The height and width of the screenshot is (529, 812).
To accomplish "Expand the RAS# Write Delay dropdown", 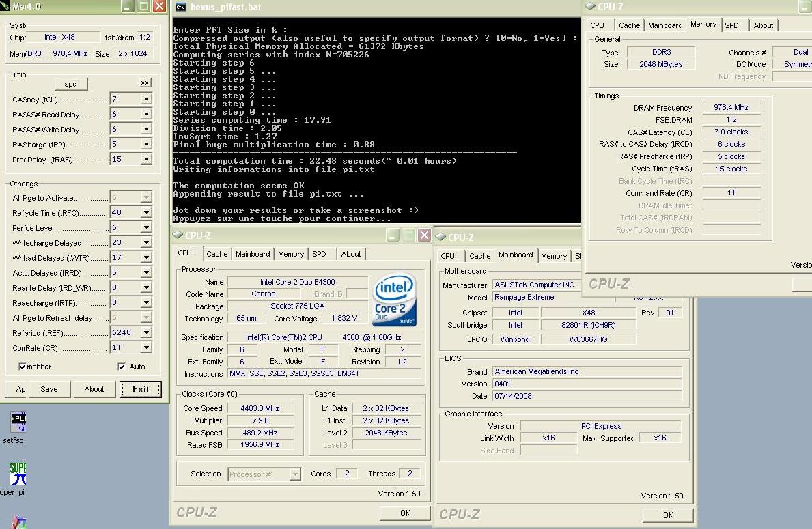I will pos(147,129).
